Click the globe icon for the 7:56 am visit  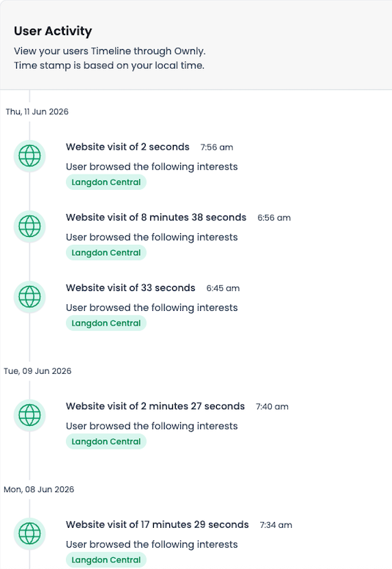click(x=29, y=156)
